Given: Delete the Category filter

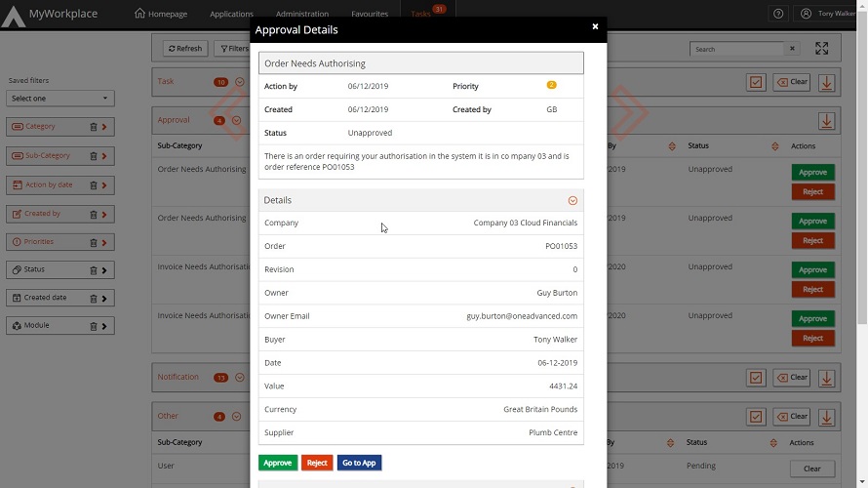Looking at the screenshot, I should [x=94, y=127].
